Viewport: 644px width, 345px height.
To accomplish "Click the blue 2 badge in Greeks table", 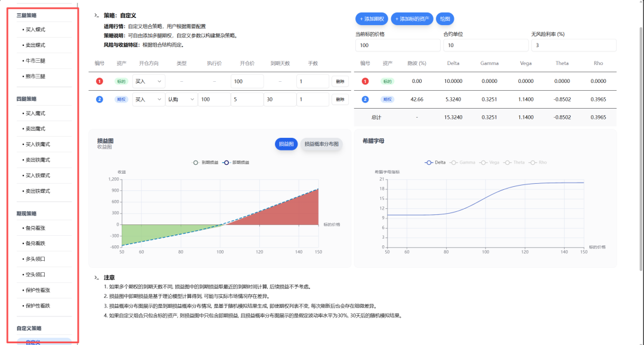I will [x=365, y=99].
